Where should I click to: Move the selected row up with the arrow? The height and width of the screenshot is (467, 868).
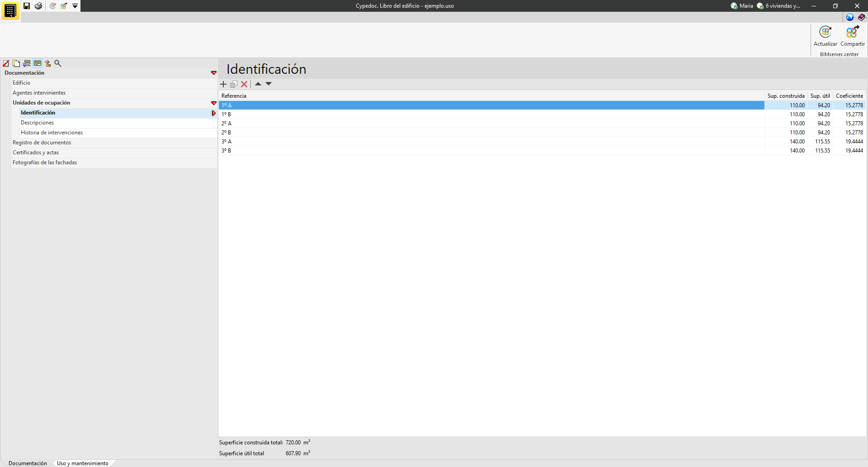pos(258,84)
